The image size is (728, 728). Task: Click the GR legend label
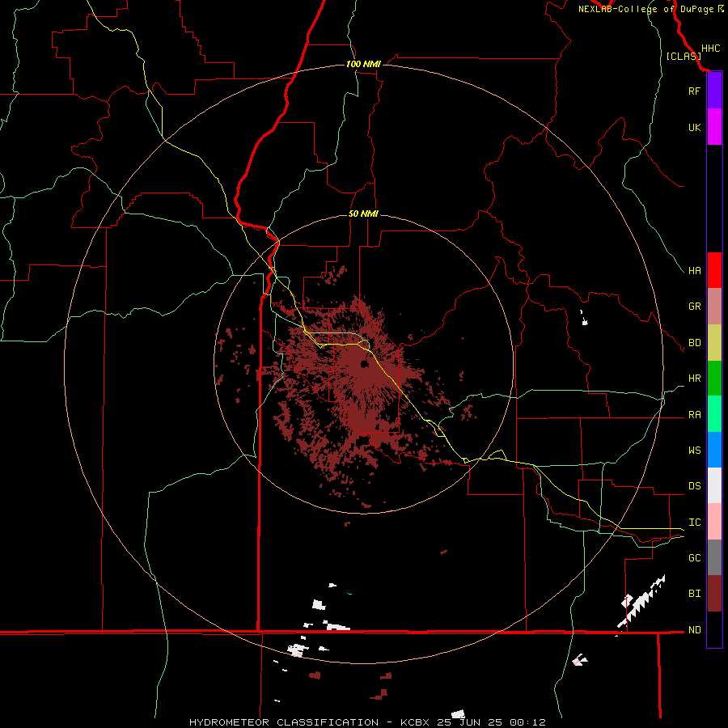694,307
